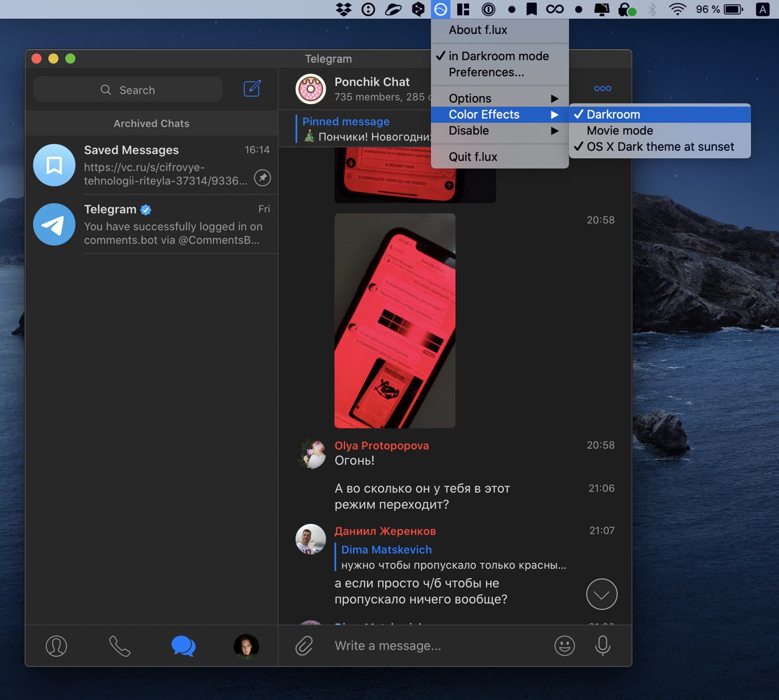Click Даниил Жеренков's avatar
The width and height of the screenshot is (779, 700).
point(311,539)
